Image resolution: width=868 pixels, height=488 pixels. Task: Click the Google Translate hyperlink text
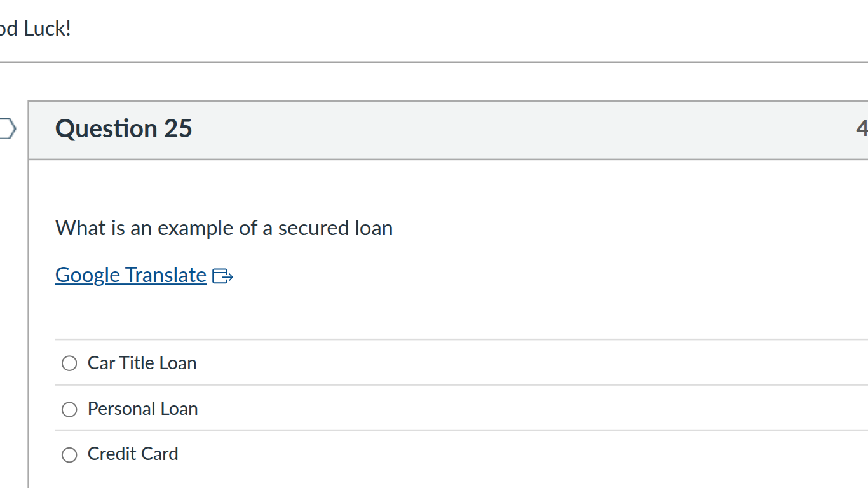point(130,274)
